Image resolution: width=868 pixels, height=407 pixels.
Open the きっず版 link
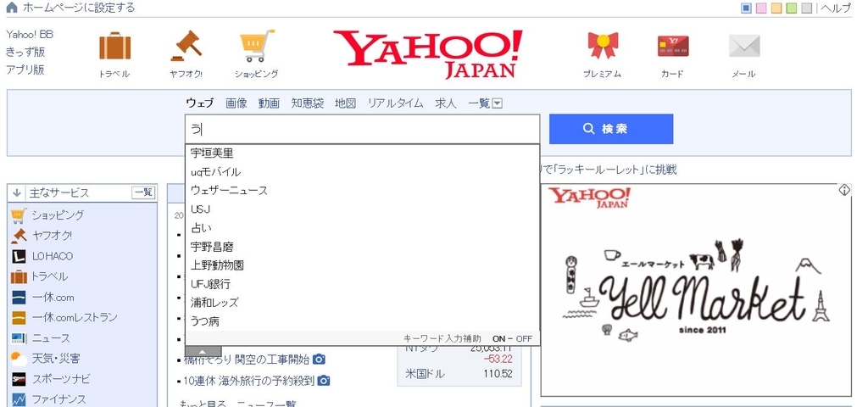click(x=25, y=52)
